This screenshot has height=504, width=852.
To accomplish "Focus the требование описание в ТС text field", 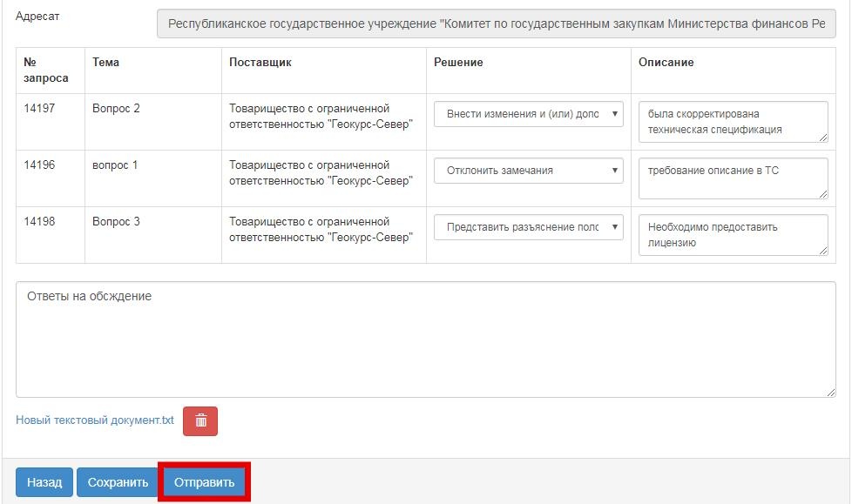I will [732, 178].
